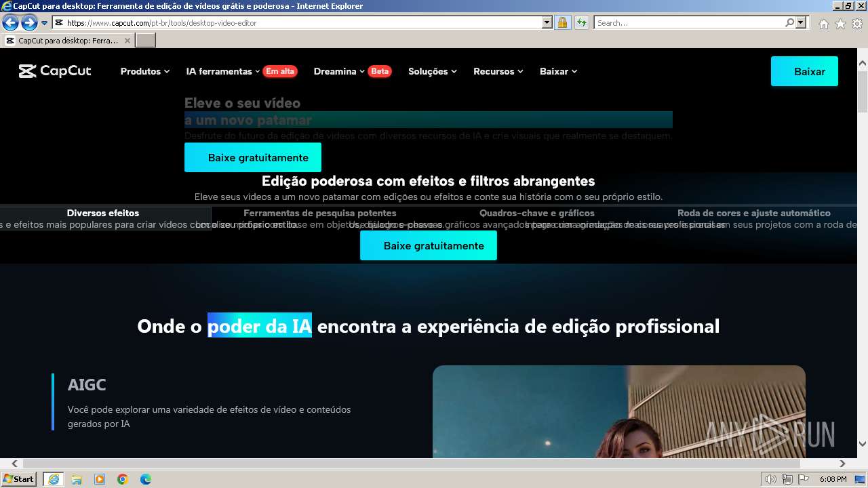Open a new blank tab
Image resolution: width=868 pixels, height=488 pixels.
[x=146, y=41]
